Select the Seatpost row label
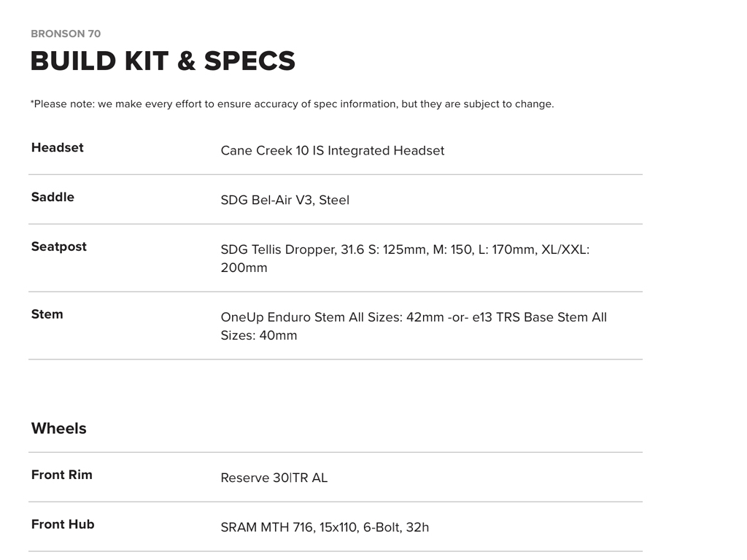The height and width of the screenshot is (560, 747). pyautogui.click(x=58, y=246)
